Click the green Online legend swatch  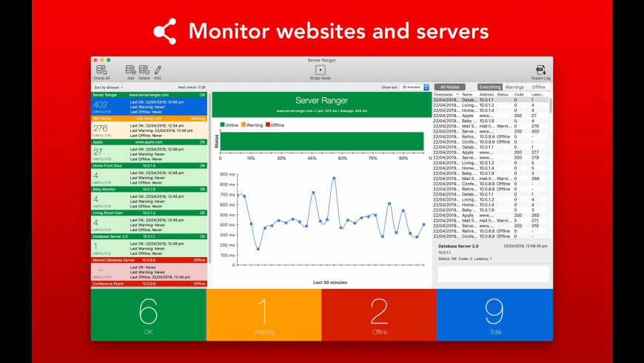(223, 124)
